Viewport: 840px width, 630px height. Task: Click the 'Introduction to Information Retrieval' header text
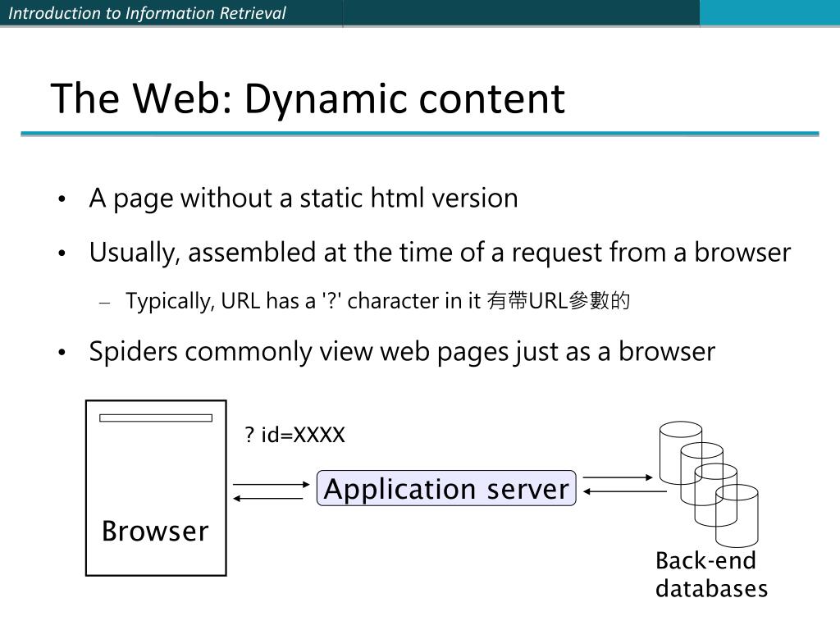coord(148,13)
